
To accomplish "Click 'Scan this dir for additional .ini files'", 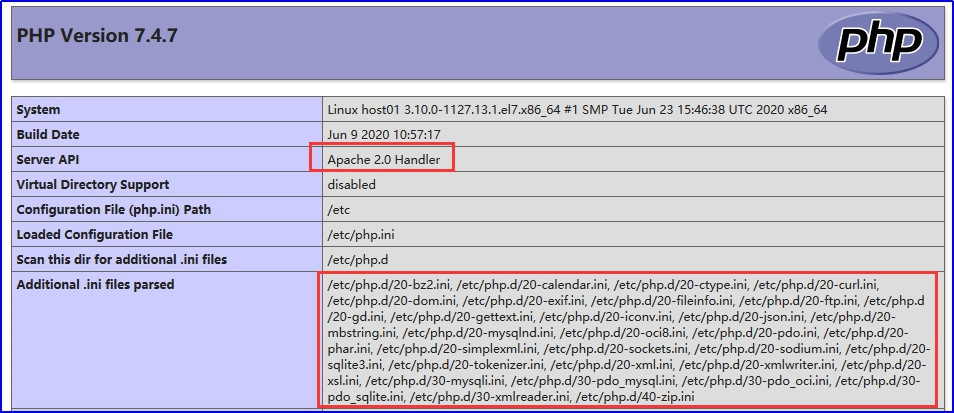I will click(122, 260).
